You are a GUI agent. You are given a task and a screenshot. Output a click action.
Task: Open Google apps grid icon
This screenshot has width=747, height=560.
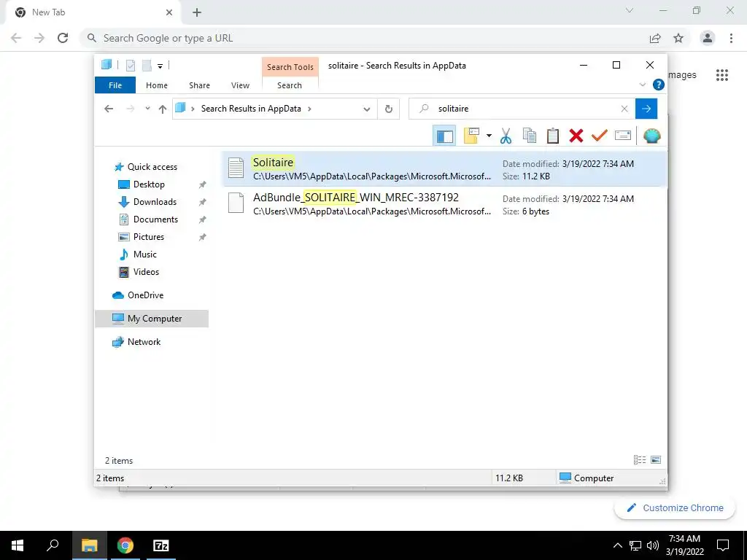(722, 75)
